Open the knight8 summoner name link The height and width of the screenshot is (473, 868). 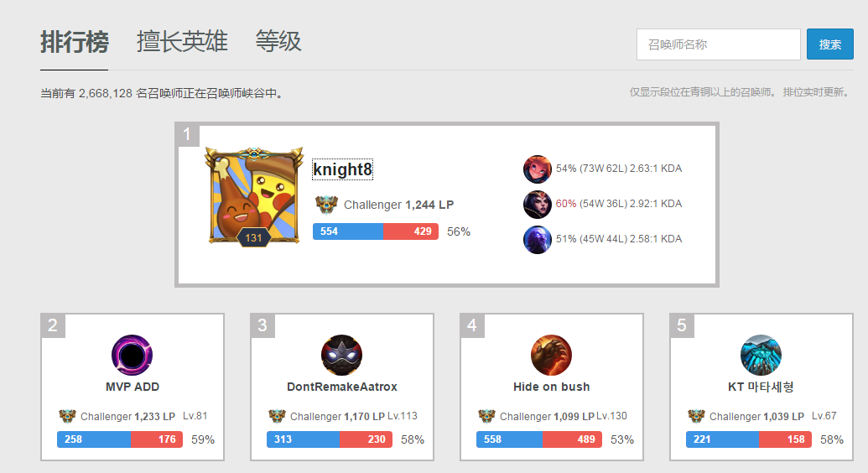[x=343, y=169]
